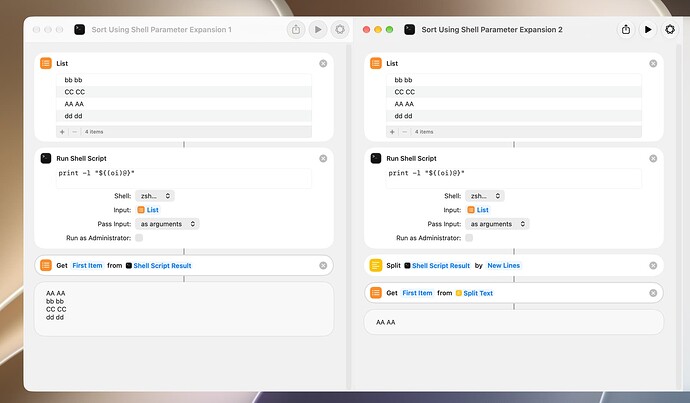
Task: Change First Item parameter in Expansion 2
Action: click(417, 293)
